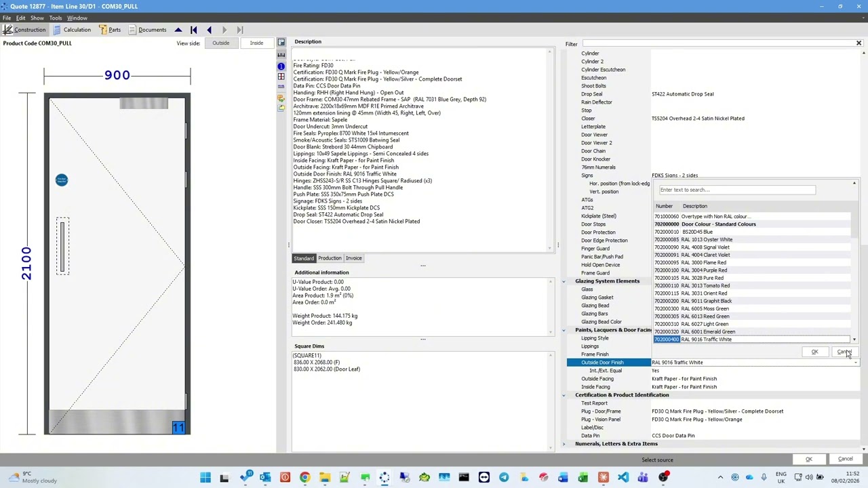Viewport: 868px width, 488px height.
Task: Click the orange arrow icon in vertical strip
Action: point(281,98)
